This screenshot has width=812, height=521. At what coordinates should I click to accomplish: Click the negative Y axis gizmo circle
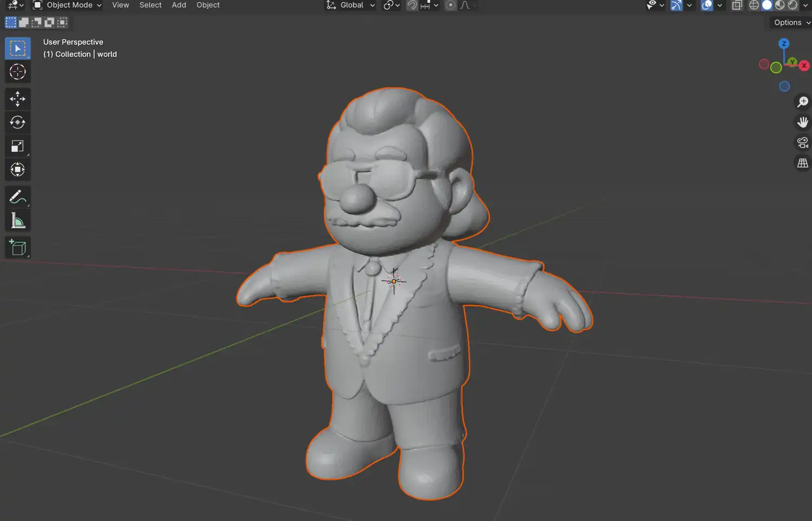pyautogui.click(x=776, y=68)
